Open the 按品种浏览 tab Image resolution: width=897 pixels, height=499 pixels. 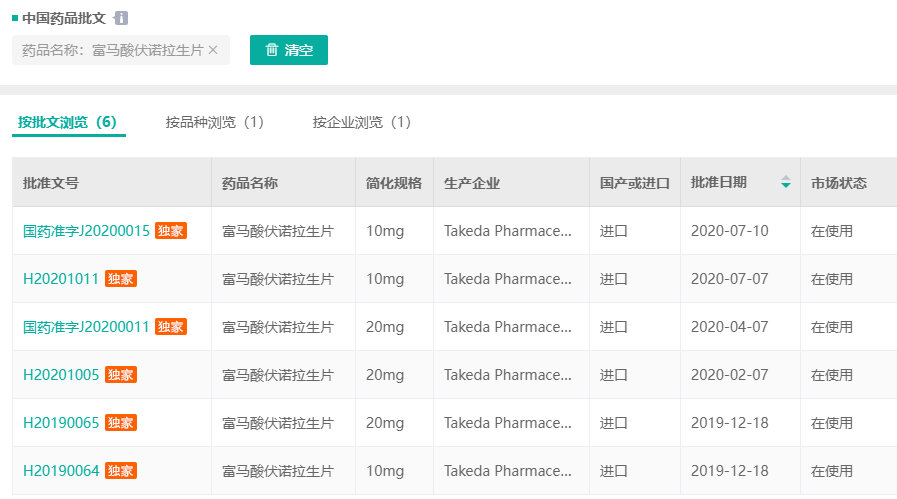click(214, 122)
